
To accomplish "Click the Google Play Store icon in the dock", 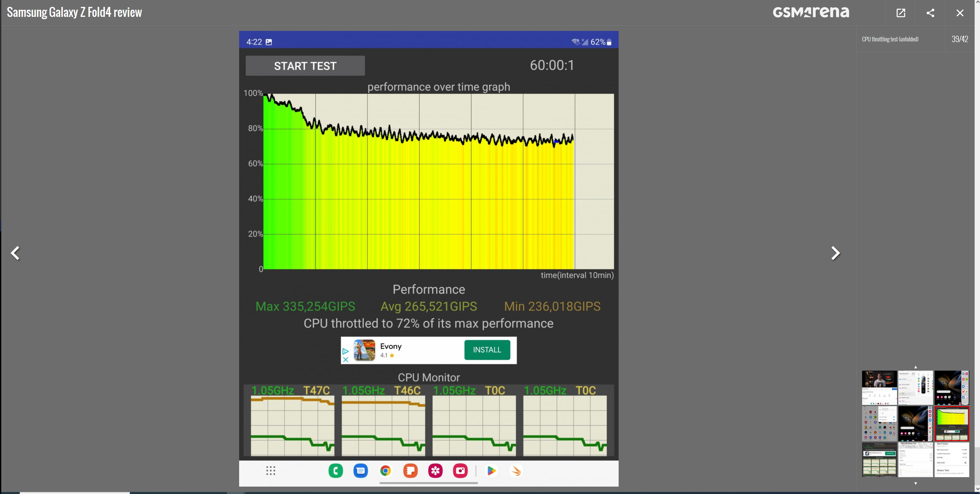I will click(x=491, y=471).
